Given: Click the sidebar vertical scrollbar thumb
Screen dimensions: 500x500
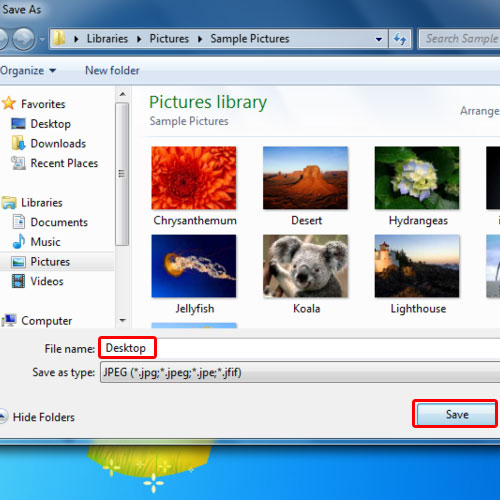Looking at the screenshot, I should pyautogui.click(x=122, y=174).
